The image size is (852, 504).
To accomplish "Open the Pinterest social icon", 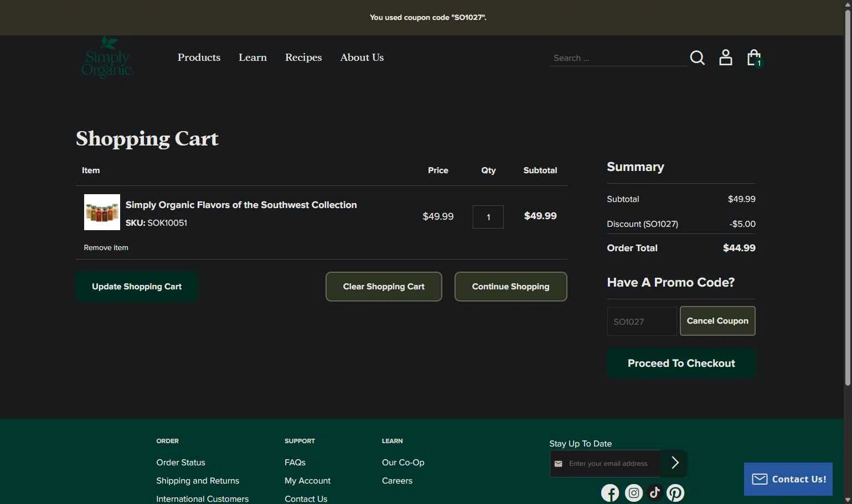I will [675, 493].
